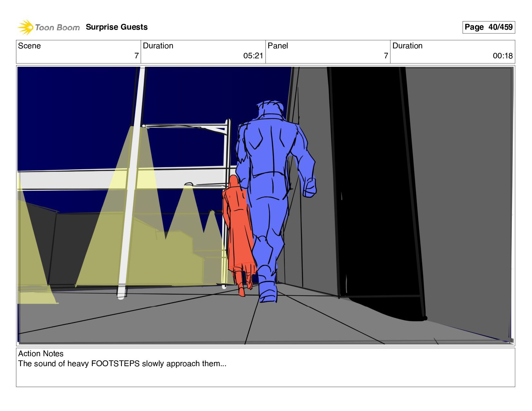
Task: Click the 'Action Notes' heading
Action: pyautogui.click(x=41, y=354)
